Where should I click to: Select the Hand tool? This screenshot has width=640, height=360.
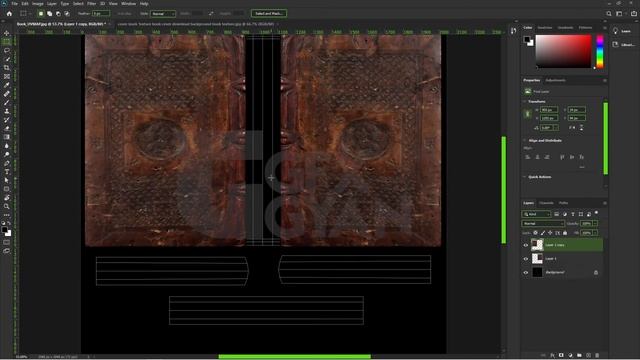coord(7,198)
